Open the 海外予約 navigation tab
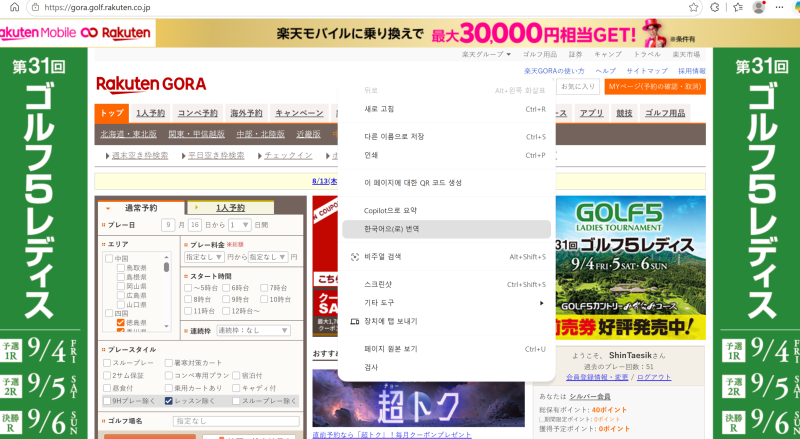The width and height of the screenshot is (800, 439). pos(246,113)
